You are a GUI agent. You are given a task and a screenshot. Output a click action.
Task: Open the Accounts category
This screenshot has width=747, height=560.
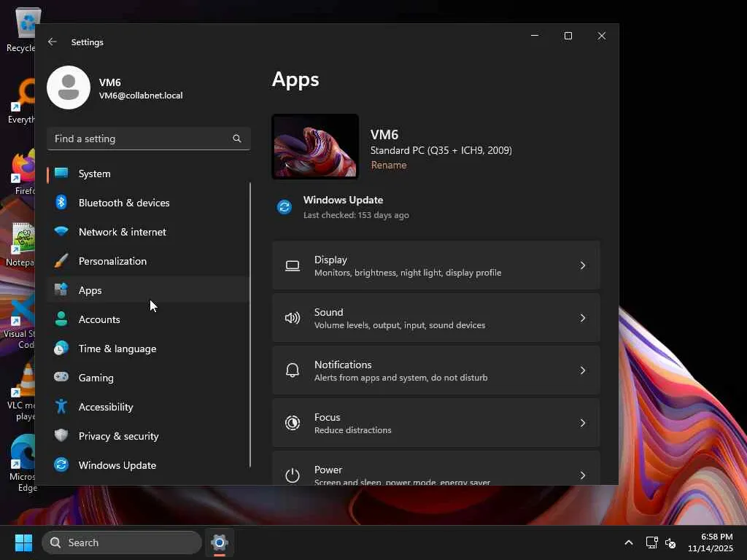(99, 319)
